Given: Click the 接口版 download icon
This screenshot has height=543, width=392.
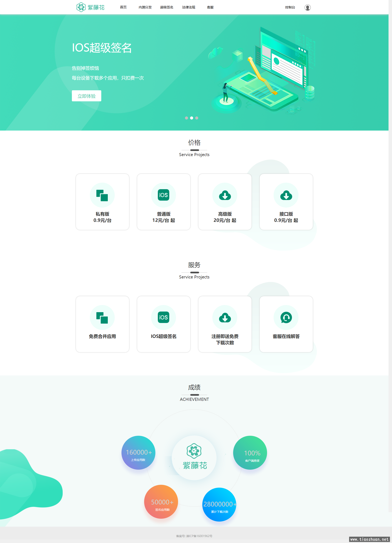Looking at the screenshot, I should tap(287, 195).
